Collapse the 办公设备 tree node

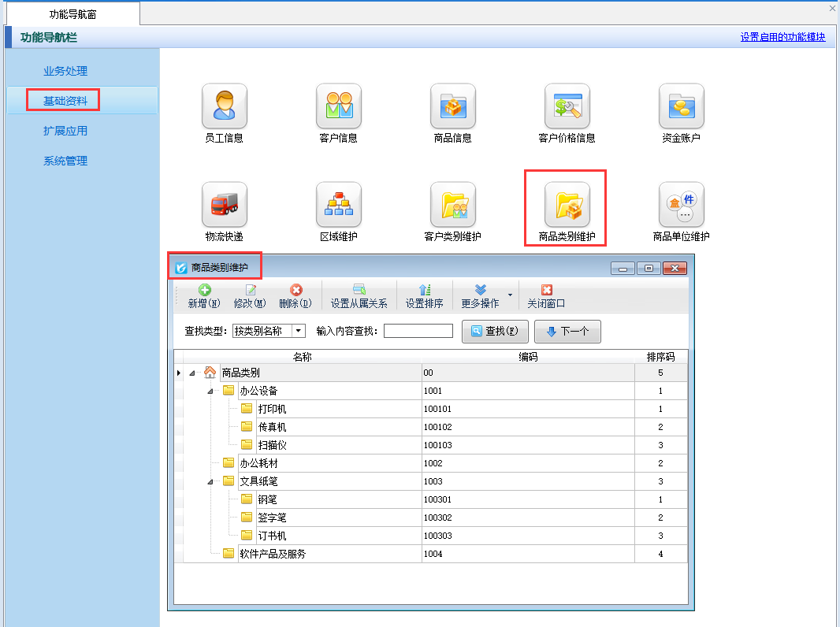click(210, 391)
